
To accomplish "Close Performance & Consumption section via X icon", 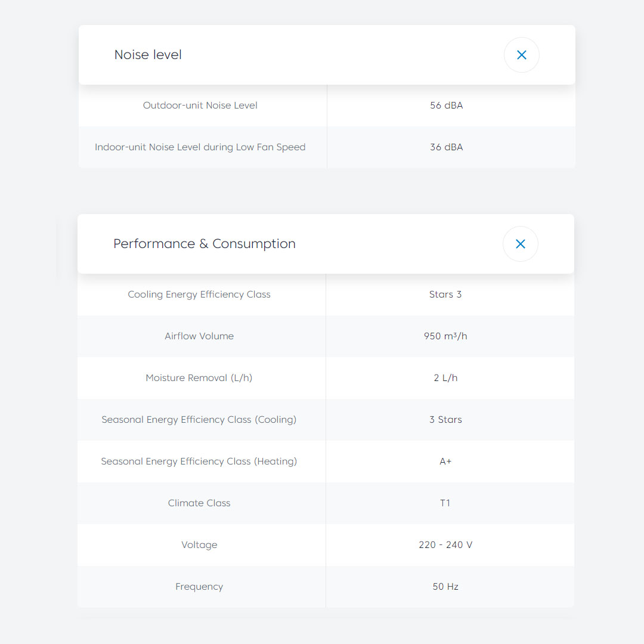I will point(520,244).
